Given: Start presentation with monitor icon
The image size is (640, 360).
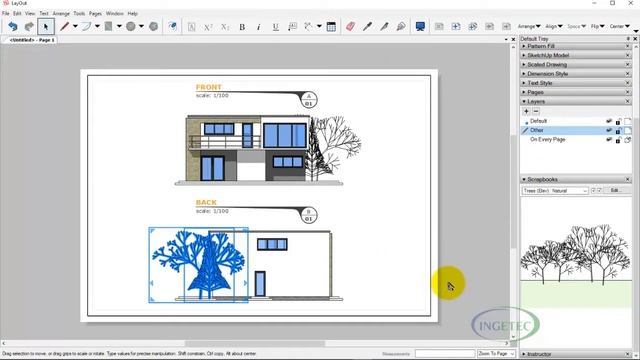Looking at the screenshot, I should (420, 27).
